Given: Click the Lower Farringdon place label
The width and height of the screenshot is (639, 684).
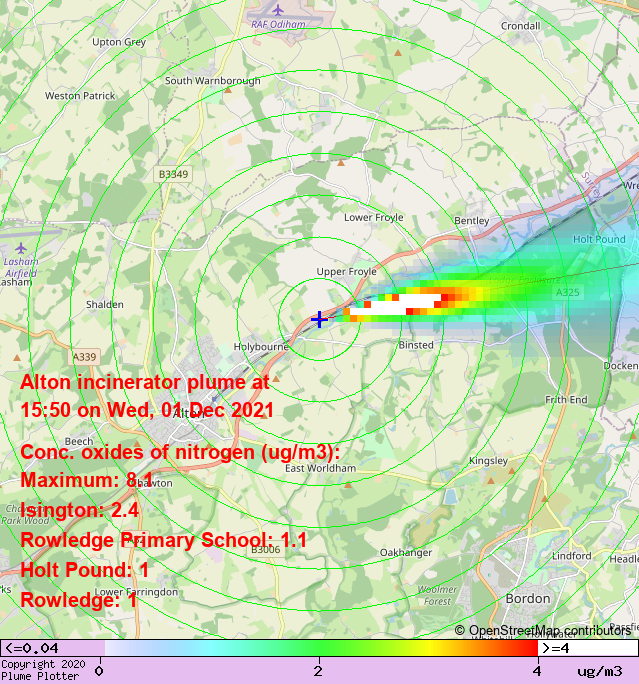Looking at the screenshot, I should click(136, 592).
